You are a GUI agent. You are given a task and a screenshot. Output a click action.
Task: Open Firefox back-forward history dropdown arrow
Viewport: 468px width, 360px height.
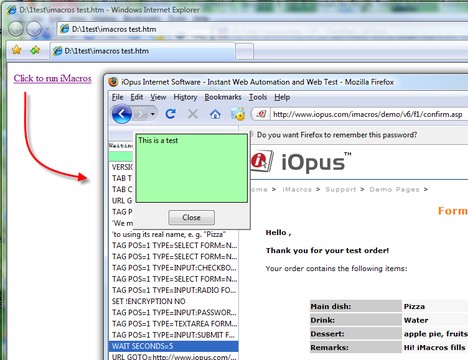click(153, 114)
